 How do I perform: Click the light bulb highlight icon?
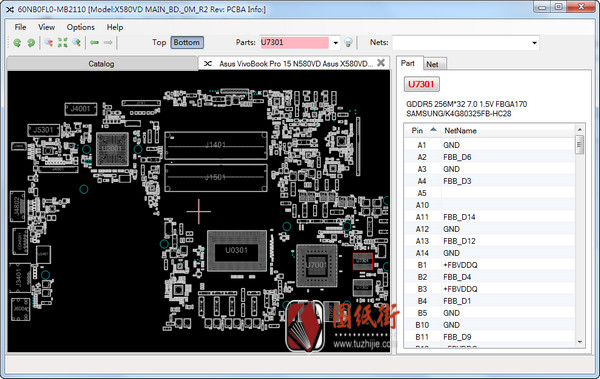pyautogui.click(x=348, y=42)
